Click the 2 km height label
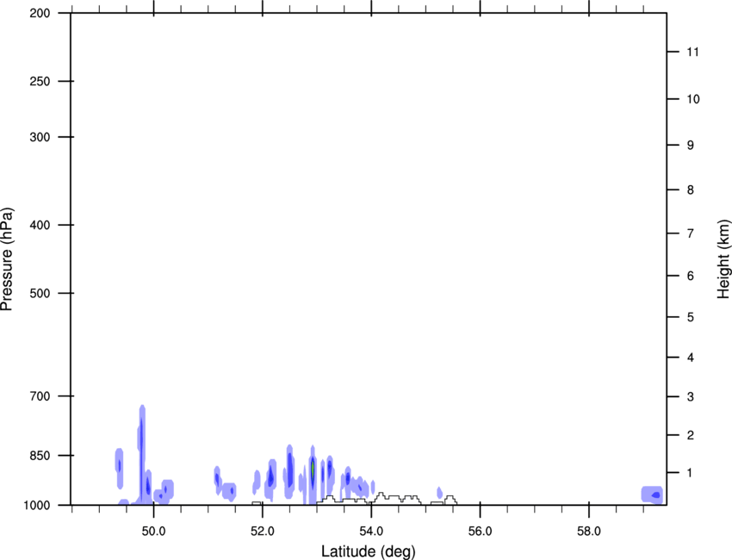The height and width of the screenshot is (560, 732). pyautogui.click(x=691, y=435)
